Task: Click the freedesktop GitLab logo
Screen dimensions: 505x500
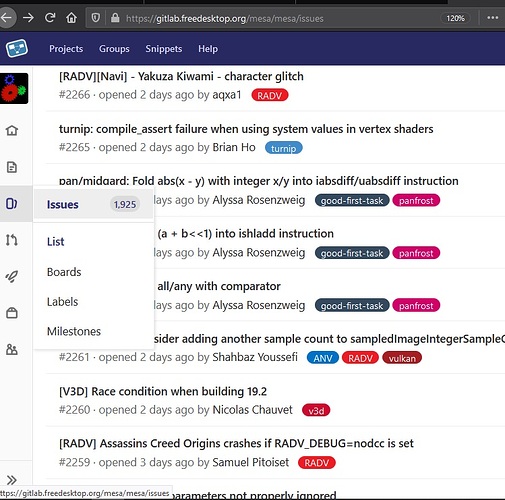Action: tap(17, 48)
